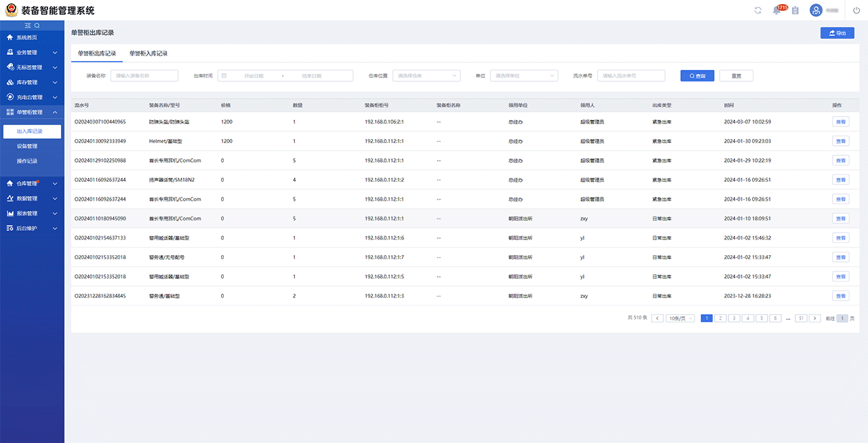Collapse the 单警柜管理 sidebar section
This screenshot has height=443, width=868.
click(32, 112)
